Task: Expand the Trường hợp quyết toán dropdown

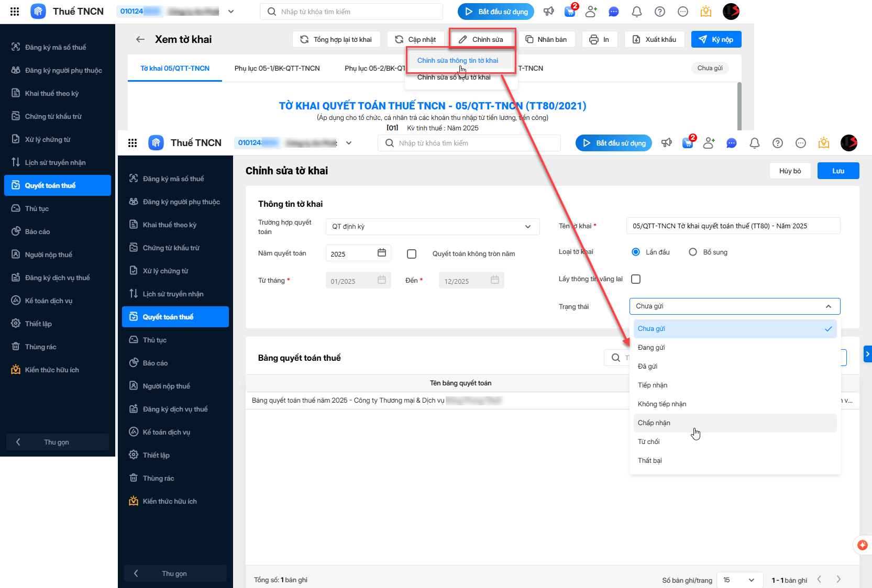Action: pos(432,227)
